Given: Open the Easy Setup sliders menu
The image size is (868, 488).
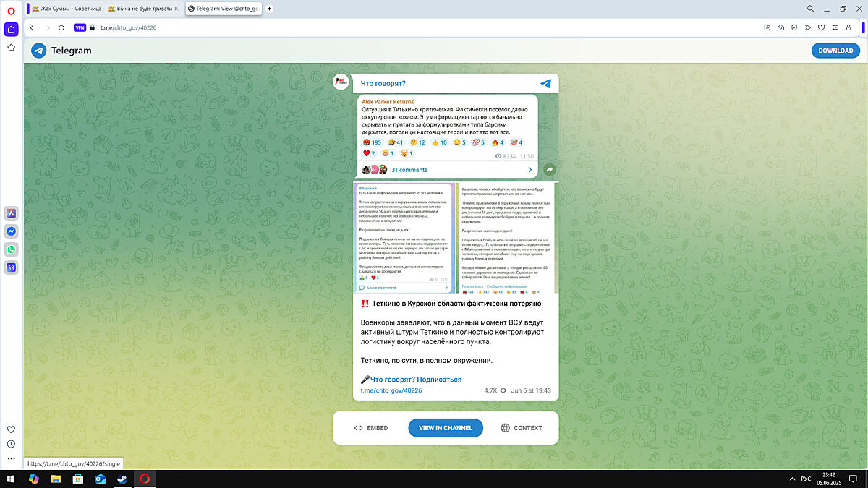Looking at the screenshot, I should 835,27.
